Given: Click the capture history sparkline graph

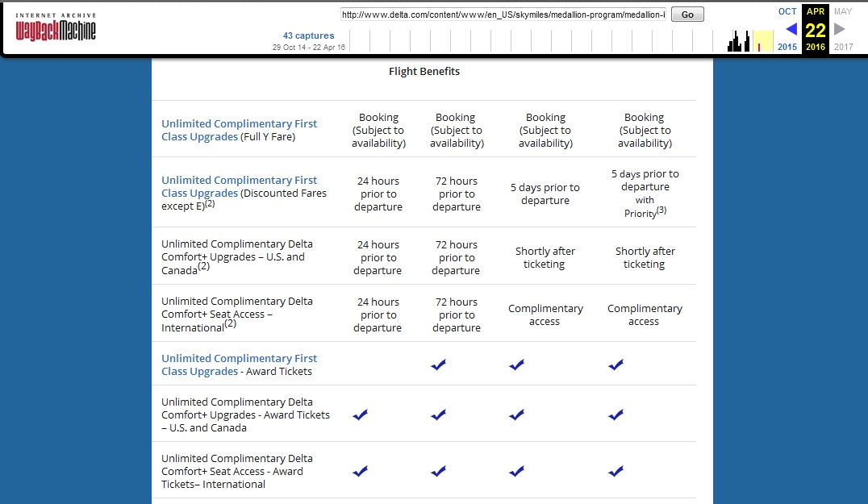Looking at the screenshot, I should click(x=750, y=41).
